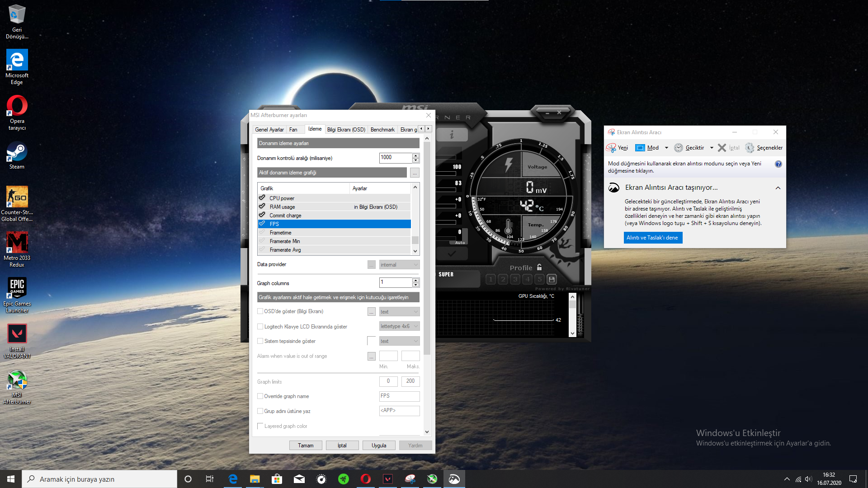Enable 'OSD'de göster (Bilgi Ekranı)' checkbox
868x488 pixels.
260,311
